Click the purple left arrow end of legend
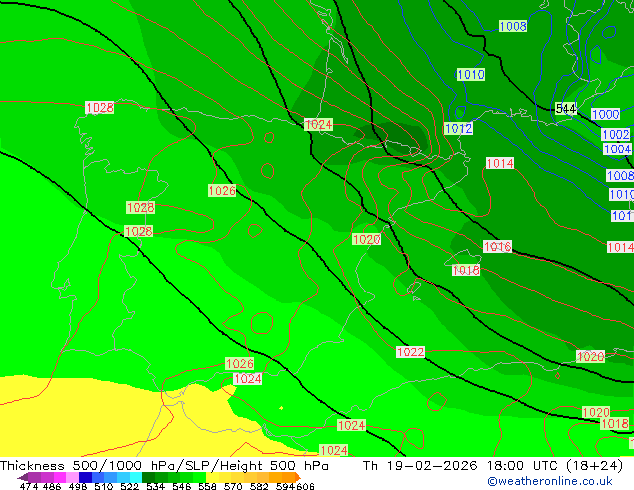The image size is (634, 490). pyautogui.click(x=23, y=477)
